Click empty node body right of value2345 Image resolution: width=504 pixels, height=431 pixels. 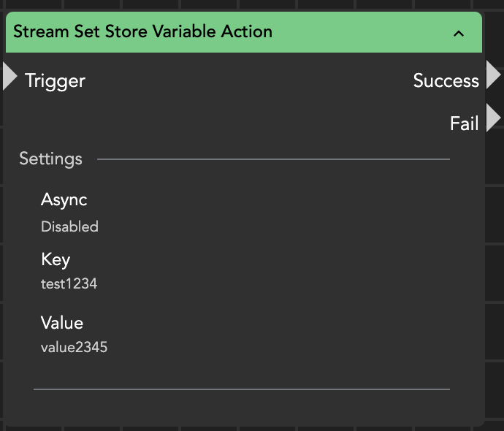pyautogui.click(x=292, y=348)
